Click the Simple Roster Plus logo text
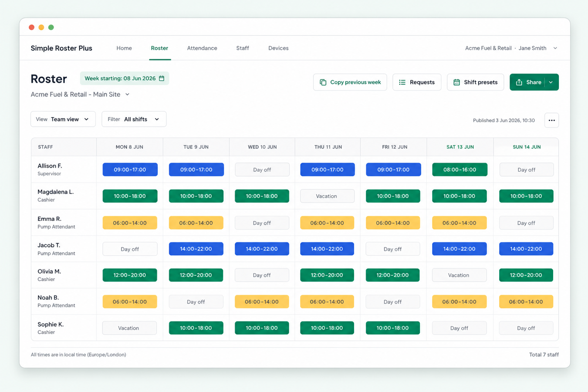588x392 pixels. (61, 48)
